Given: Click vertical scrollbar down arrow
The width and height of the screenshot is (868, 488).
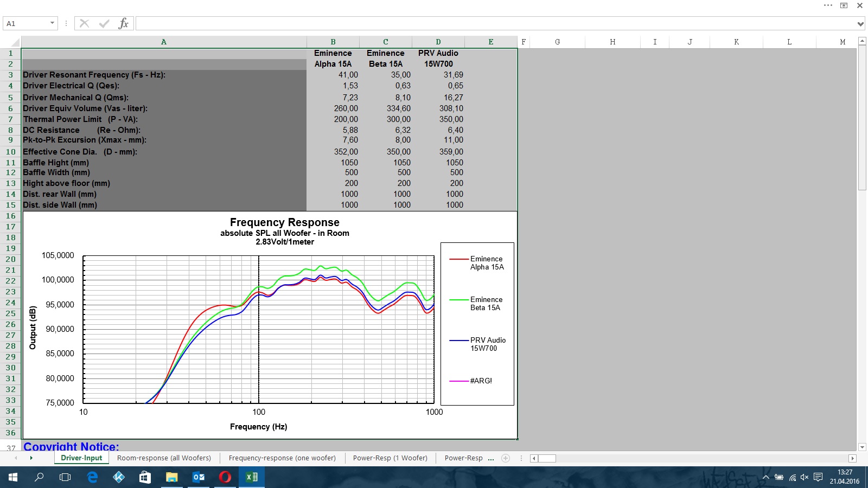Looking at the screenshot, I should point(862,447).
